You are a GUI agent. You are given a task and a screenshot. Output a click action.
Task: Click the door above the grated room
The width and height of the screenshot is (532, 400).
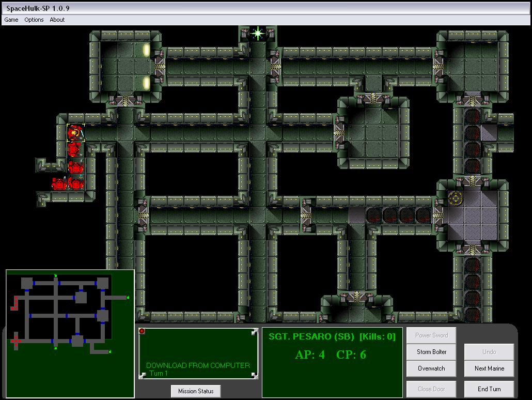tap(472, 182)
